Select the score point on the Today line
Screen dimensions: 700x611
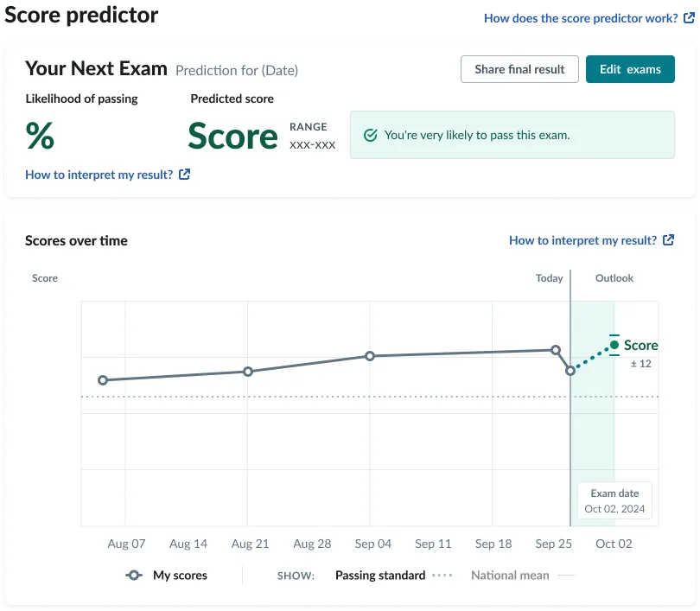570,371
